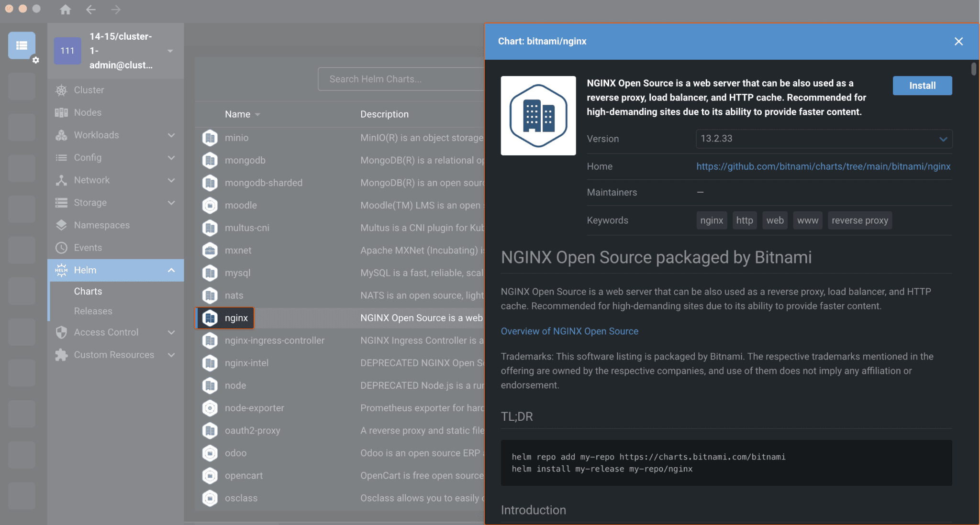Go forward with the right arrow
This screenshot has width=980, height=525.
(x=115, y=9)
